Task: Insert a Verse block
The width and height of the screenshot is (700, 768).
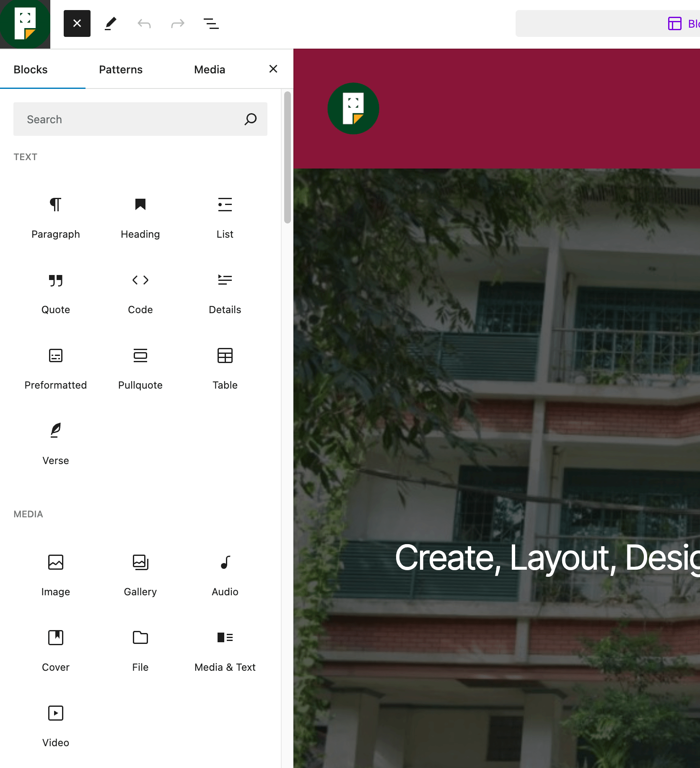Action: tap(56, 444)
